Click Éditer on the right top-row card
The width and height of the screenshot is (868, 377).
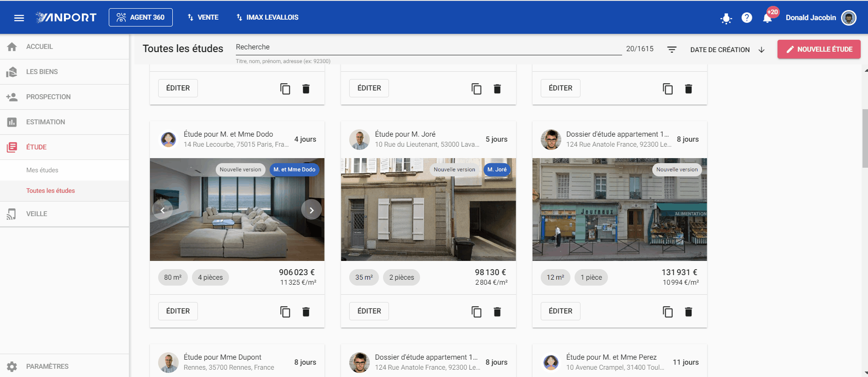(x=560, y=88)
